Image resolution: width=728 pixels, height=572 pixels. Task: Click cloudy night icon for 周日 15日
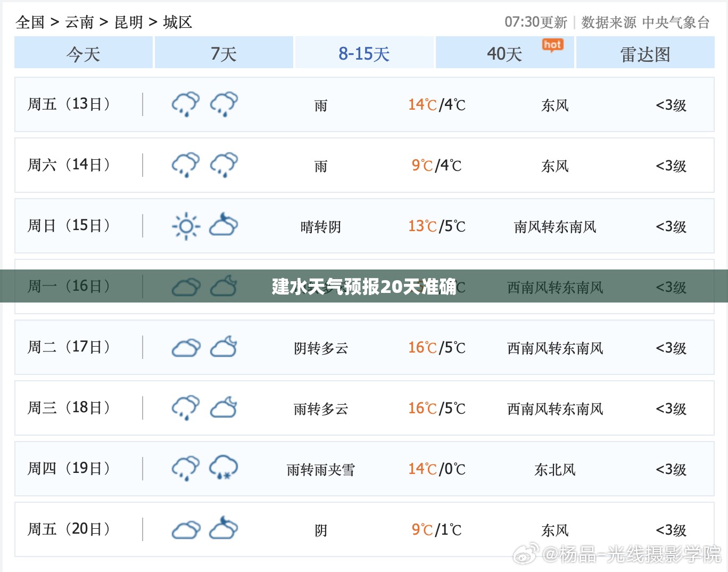(x=224, y=225)
